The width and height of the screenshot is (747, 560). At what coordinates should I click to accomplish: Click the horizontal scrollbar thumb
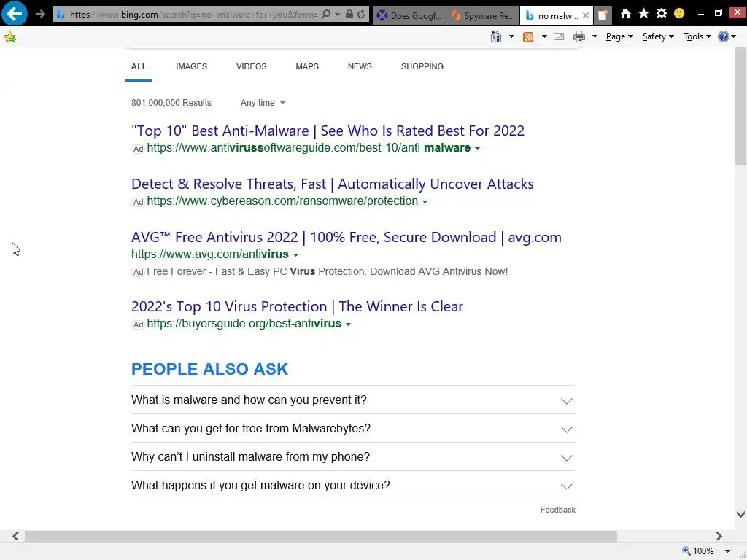pyautogui.click(x=321, y=537)
